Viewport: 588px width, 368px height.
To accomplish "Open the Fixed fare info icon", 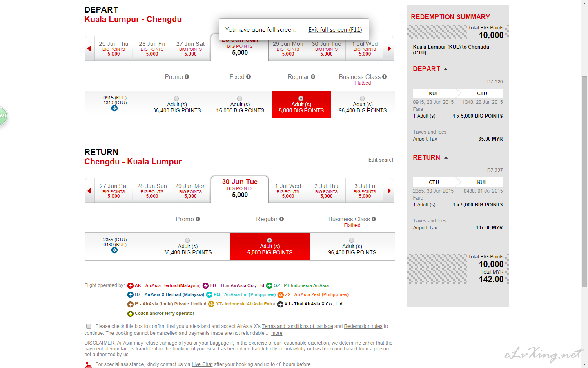I will (x=248, y=77).
